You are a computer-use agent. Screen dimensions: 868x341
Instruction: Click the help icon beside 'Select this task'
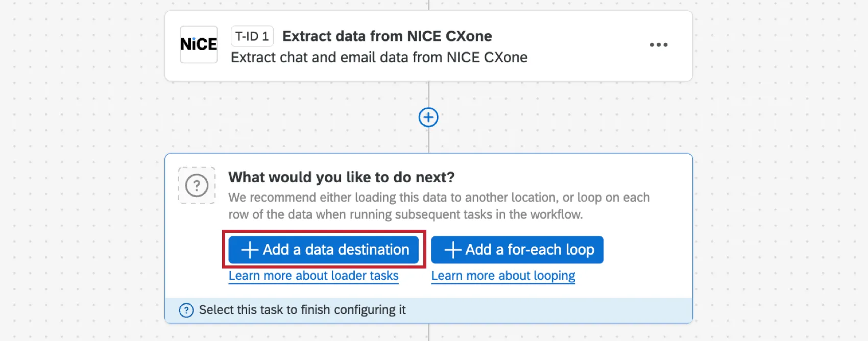pyautogui.click(x=186, y=310)
